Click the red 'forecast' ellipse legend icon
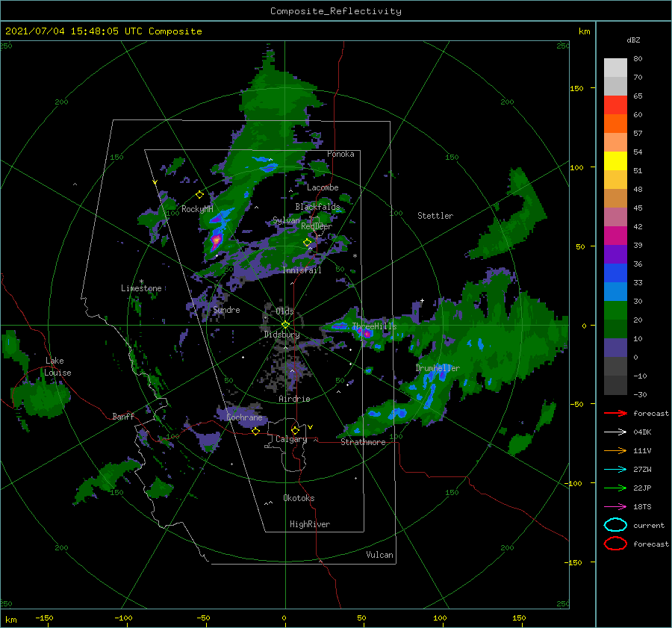The width and height of the screenshot is (672, 628). pos(615,544)
